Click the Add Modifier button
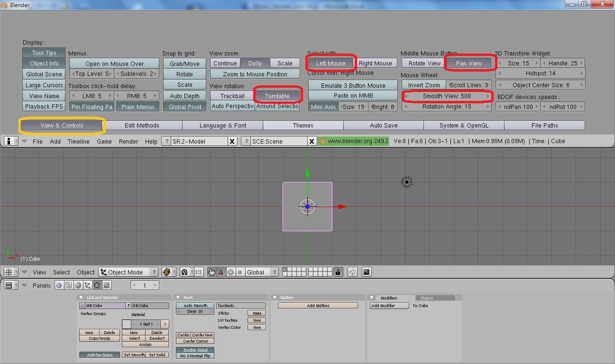This screenshot has width=615, height=364. pos(389,306)
